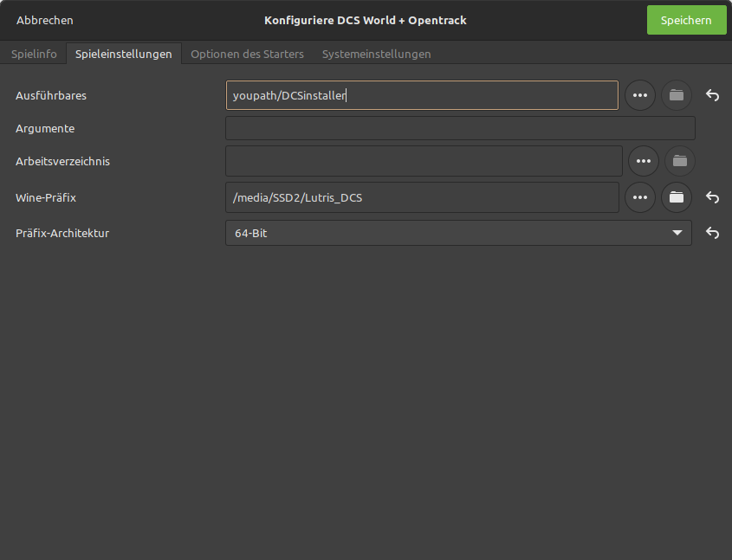Viewport: 732px width, 560px height.
Task: Edit the Wine-Präfix path field
Action: (422, 197)
